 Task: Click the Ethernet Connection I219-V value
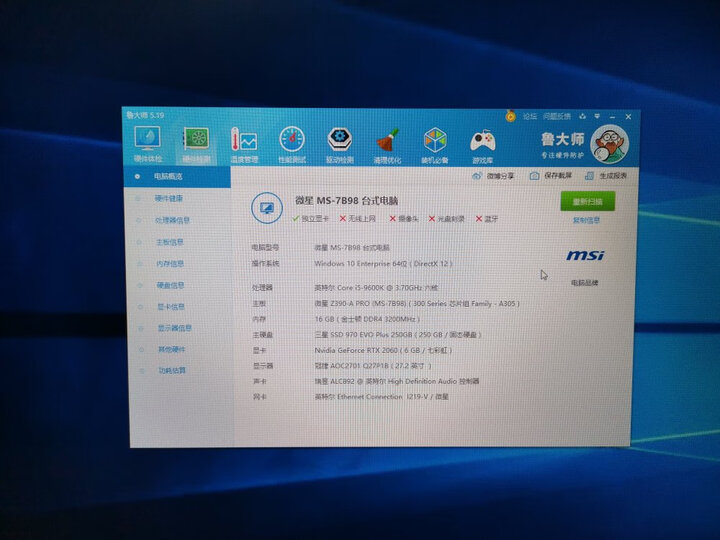coord(381,397)
